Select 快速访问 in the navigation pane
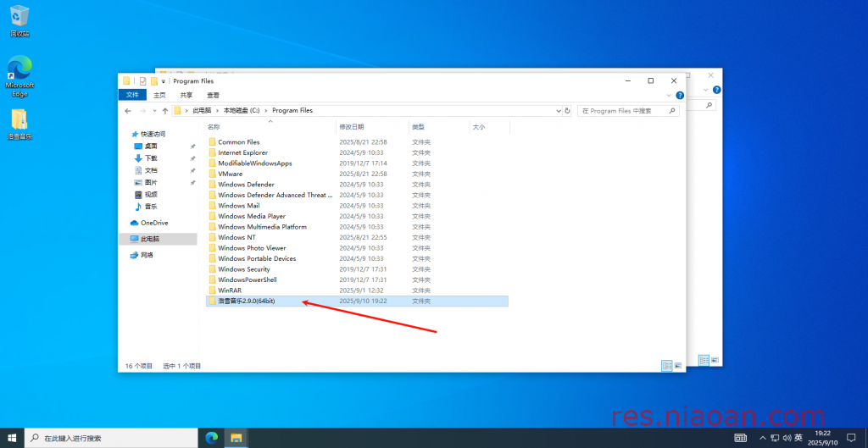This screenshot has width=868, height=448. [153, 134]
